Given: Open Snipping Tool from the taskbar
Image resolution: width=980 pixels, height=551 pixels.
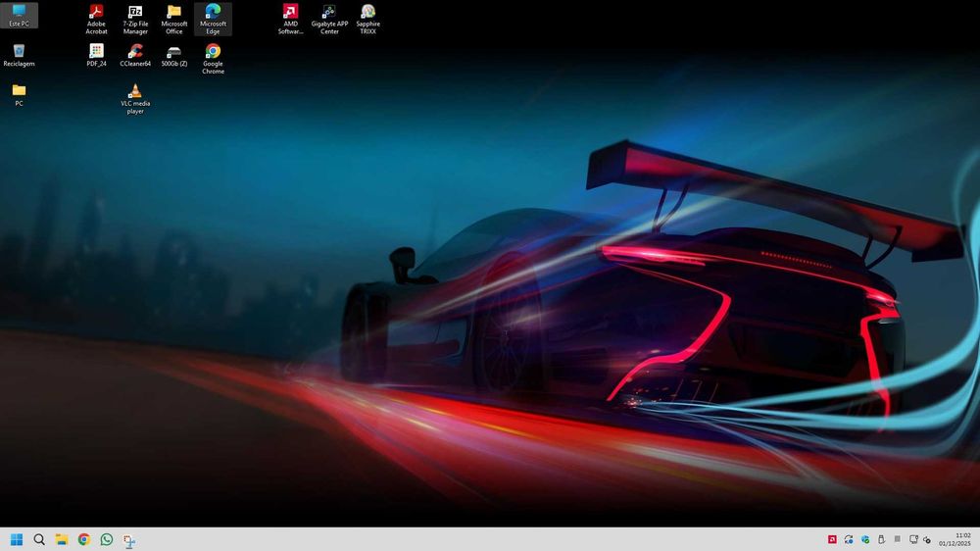Looking at the screenshot, I should [x=129, y=540].
